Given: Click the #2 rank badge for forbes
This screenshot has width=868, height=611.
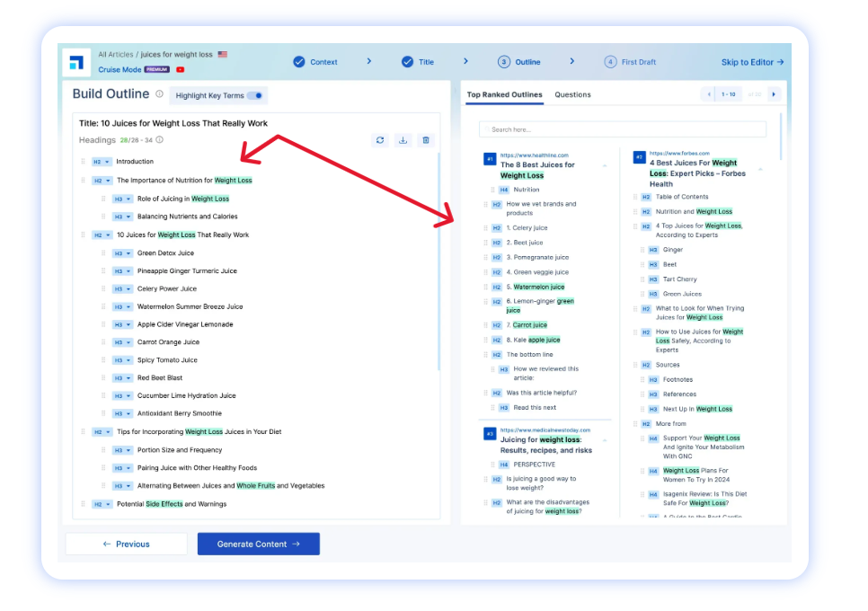Looking at the screenshot, I should pyautogui.click(x=639, y=158).
